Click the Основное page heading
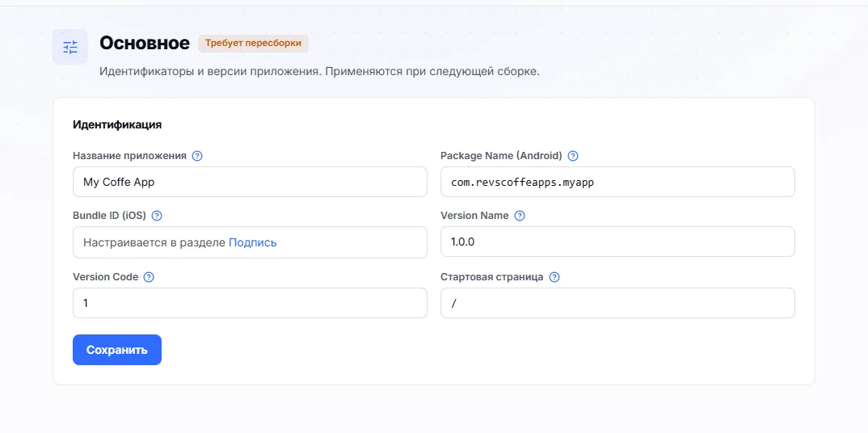The height and width of the screenshot is (433, 868). (x=145, y=43)
